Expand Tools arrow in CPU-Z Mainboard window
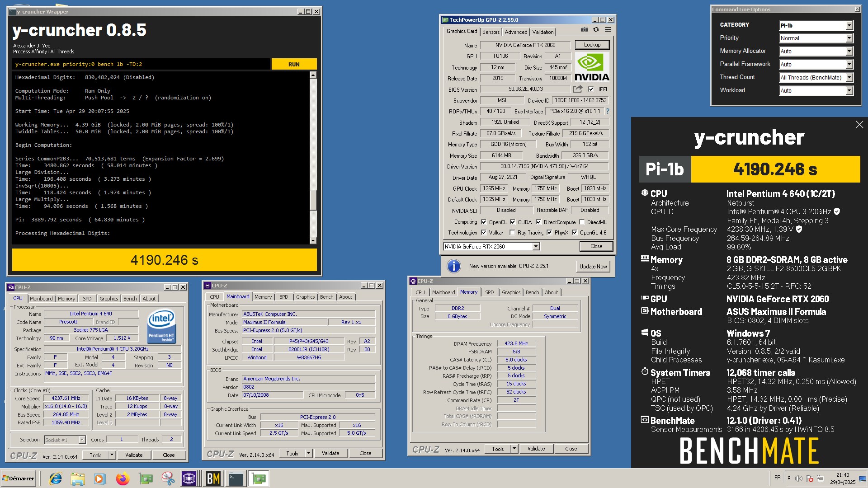 point(308,454)
